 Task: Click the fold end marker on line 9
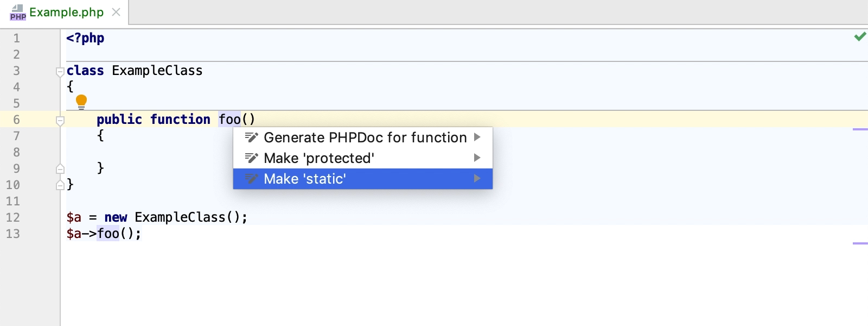coord(60,168)
